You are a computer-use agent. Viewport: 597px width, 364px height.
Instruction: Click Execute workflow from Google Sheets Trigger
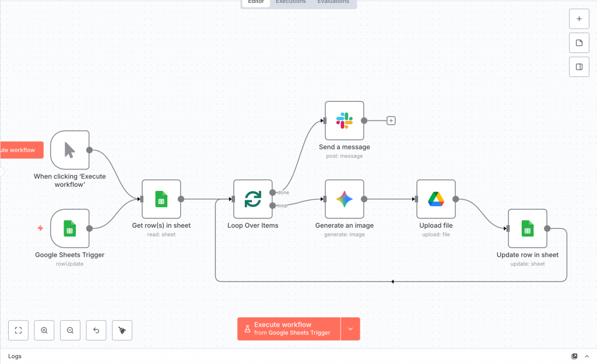coord(289,329)
